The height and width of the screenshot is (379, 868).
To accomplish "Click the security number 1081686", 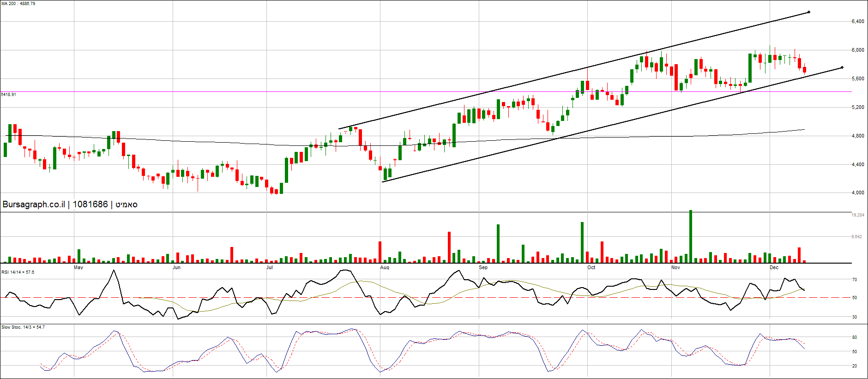I will (90, 205).
